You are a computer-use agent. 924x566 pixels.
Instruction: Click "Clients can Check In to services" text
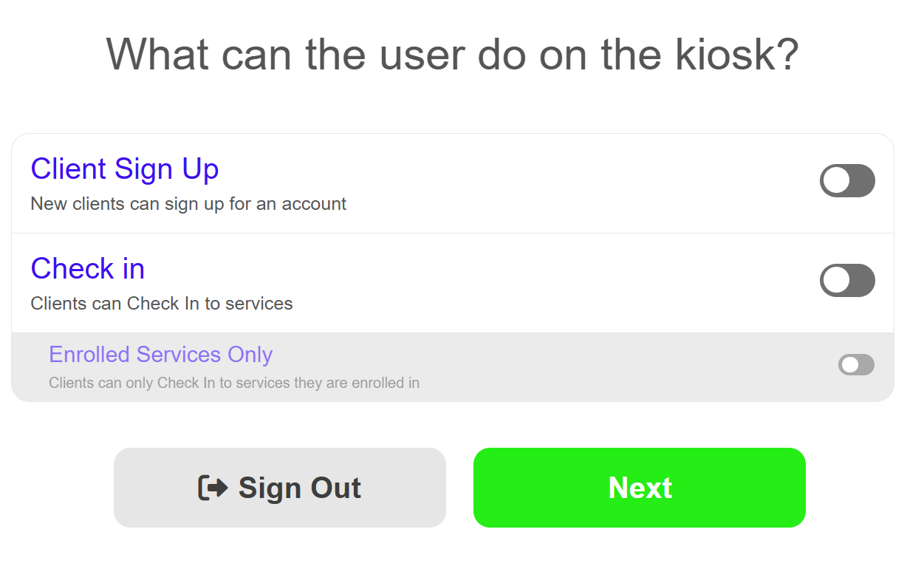coord(162,304)
